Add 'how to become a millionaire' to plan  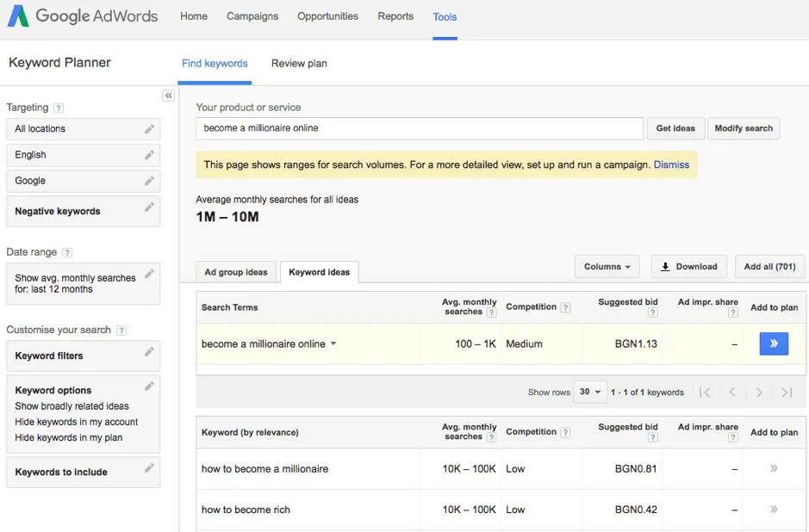[774, 468]
